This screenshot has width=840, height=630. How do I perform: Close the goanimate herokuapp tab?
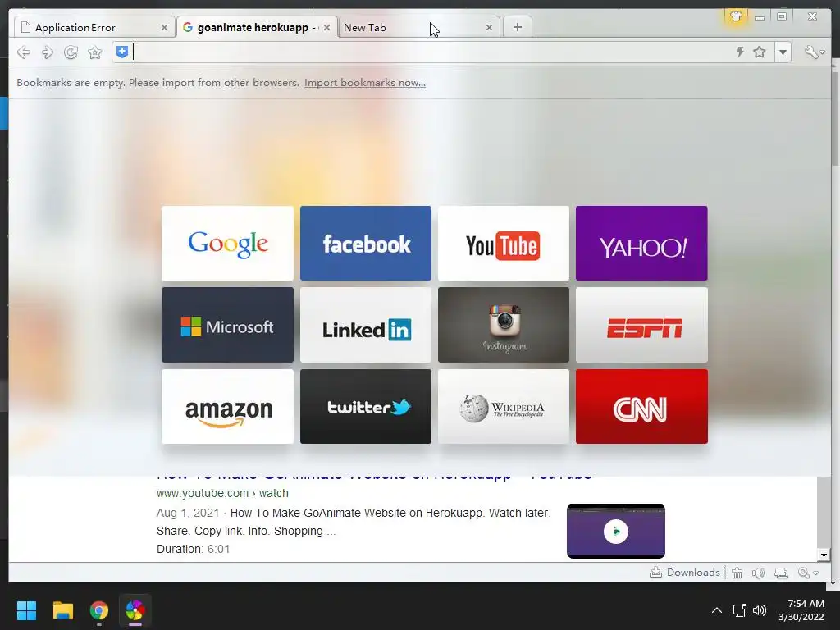click(326, 27)
